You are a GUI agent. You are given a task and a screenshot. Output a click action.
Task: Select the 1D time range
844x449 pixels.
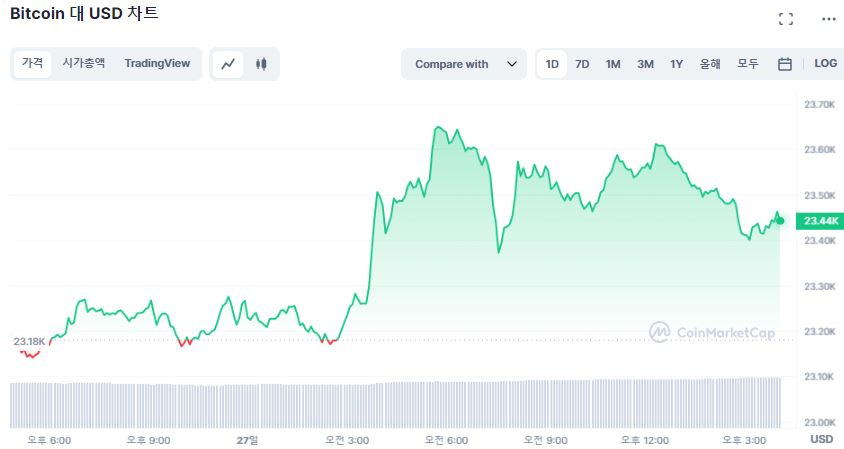[552, 64]
